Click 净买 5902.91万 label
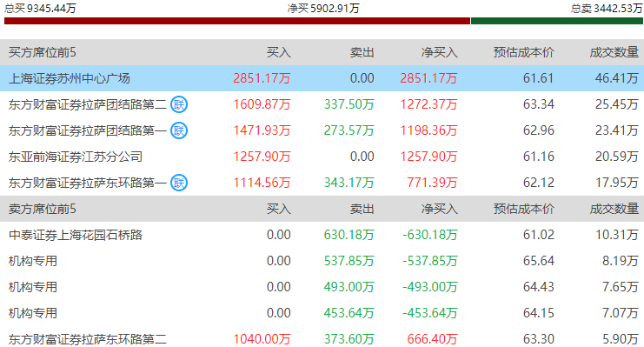Screen dimensions: 644x347 [x=323, y=8]
